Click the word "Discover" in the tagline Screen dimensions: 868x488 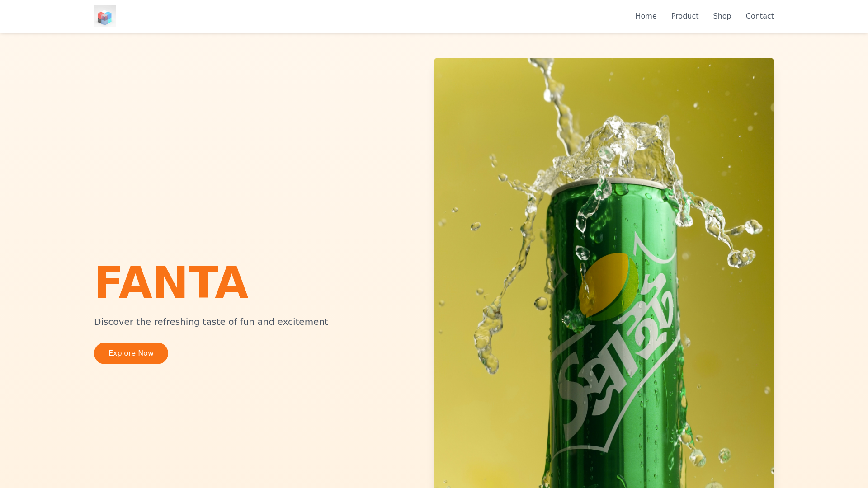113,322
